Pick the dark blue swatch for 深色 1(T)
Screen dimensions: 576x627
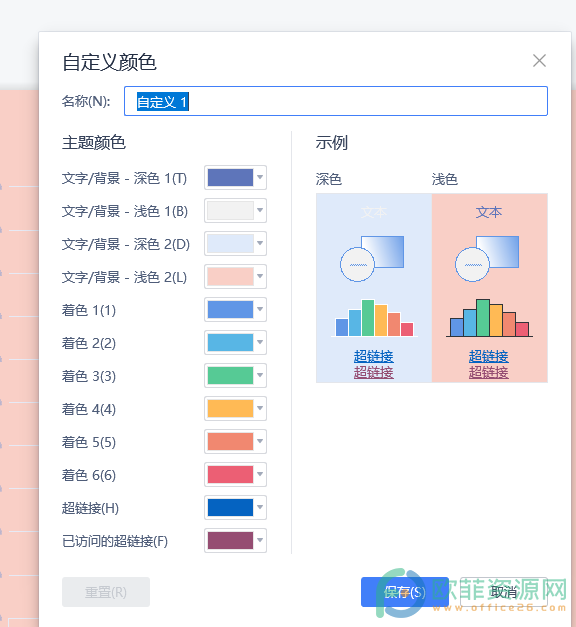pos(230,177)
